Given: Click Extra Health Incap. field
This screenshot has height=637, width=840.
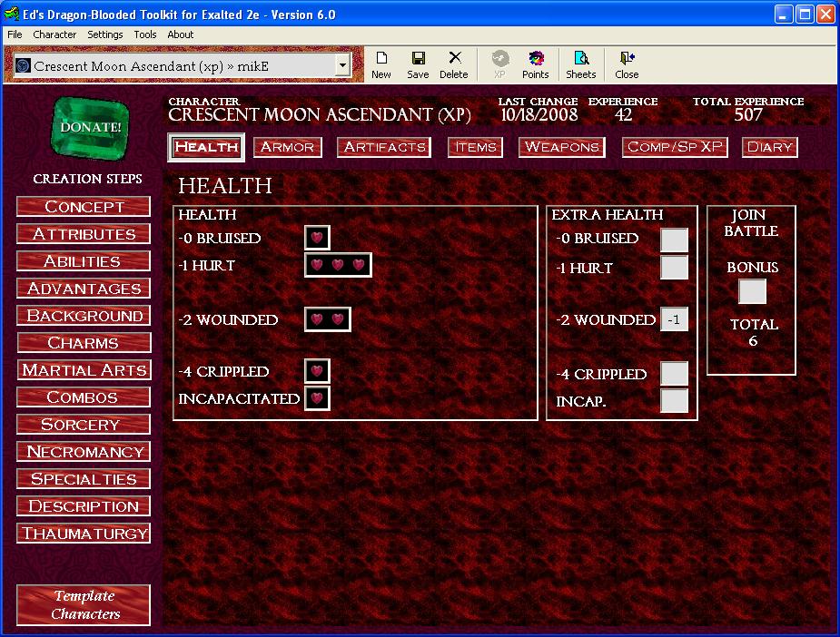Looking at the screenshot, I should pos(674,400).
